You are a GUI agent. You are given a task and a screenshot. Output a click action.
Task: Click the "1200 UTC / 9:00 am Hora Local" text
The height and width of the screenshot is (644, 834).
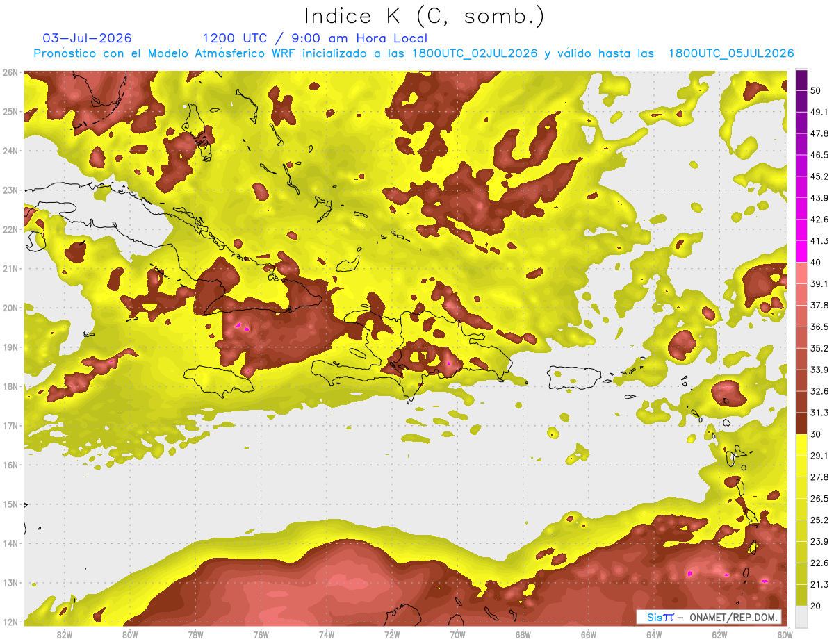tap(315, 38)
